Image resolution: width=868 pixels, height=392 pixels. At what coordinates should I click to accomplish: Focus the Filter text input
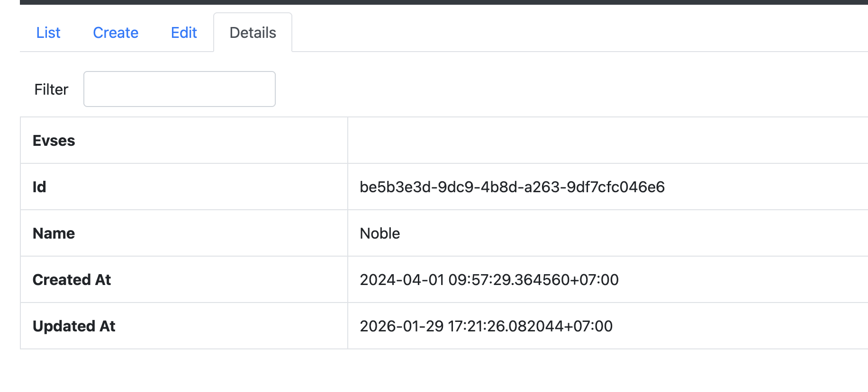coord(180,89)
